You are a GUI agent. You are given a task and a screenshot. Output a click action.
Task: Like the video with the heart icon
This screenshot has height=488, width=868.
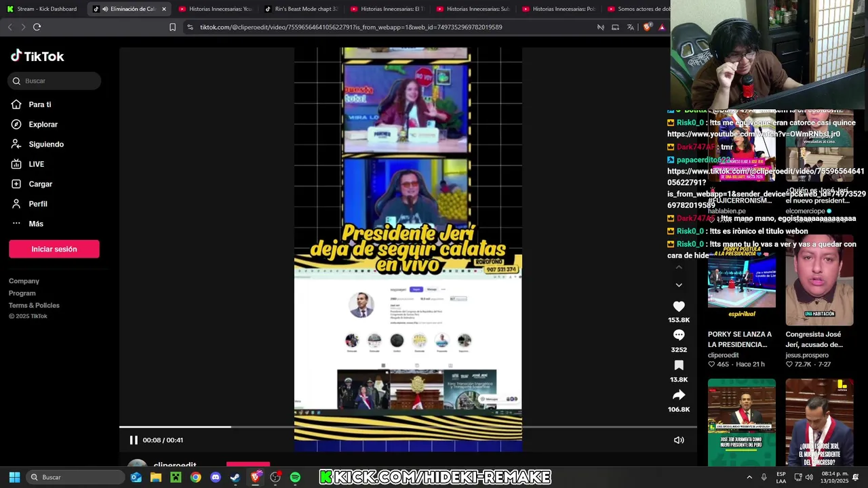pyautogui.click(x=679, y=306)
